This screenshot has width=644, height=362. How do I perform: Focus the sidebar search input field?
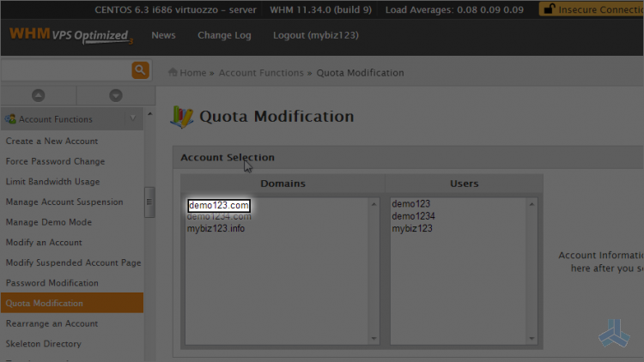point(66,70)
